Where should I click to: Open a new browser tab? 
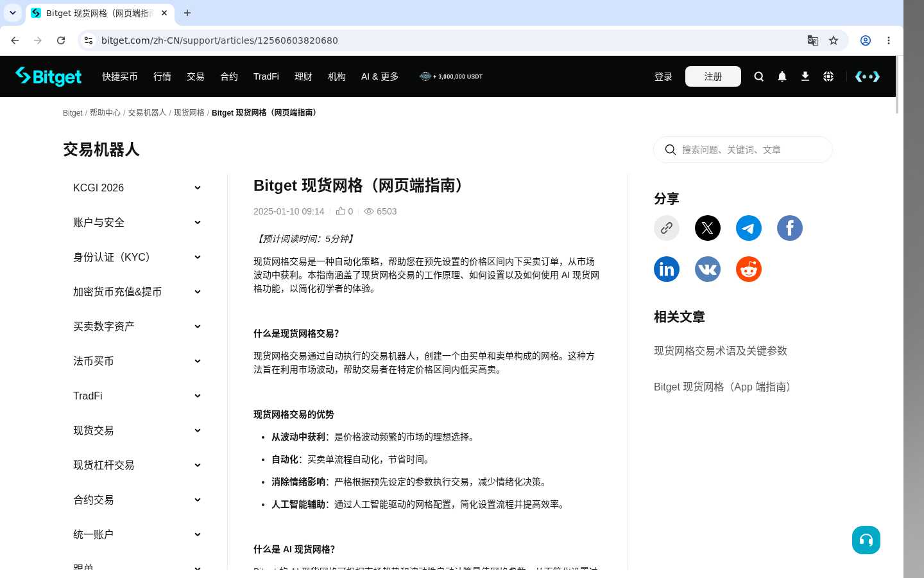(x=187, y=13)
